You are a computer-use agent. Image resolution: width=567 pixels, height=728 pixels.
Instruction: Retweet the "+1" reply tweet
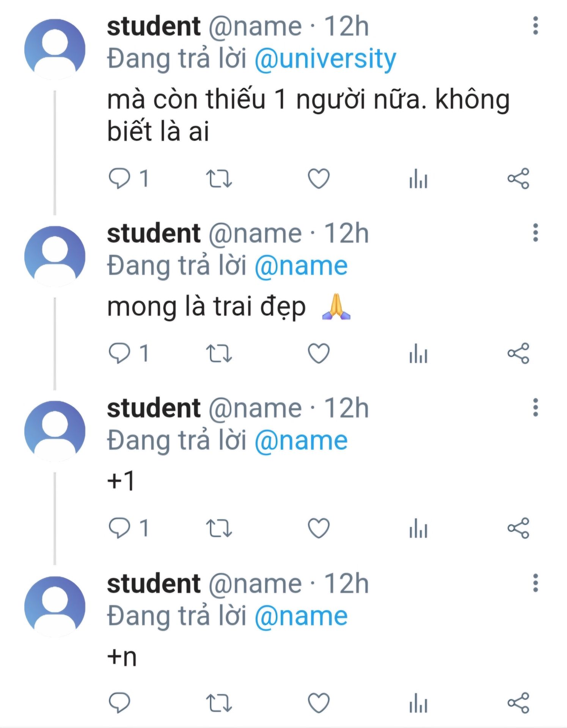(219, 528)
